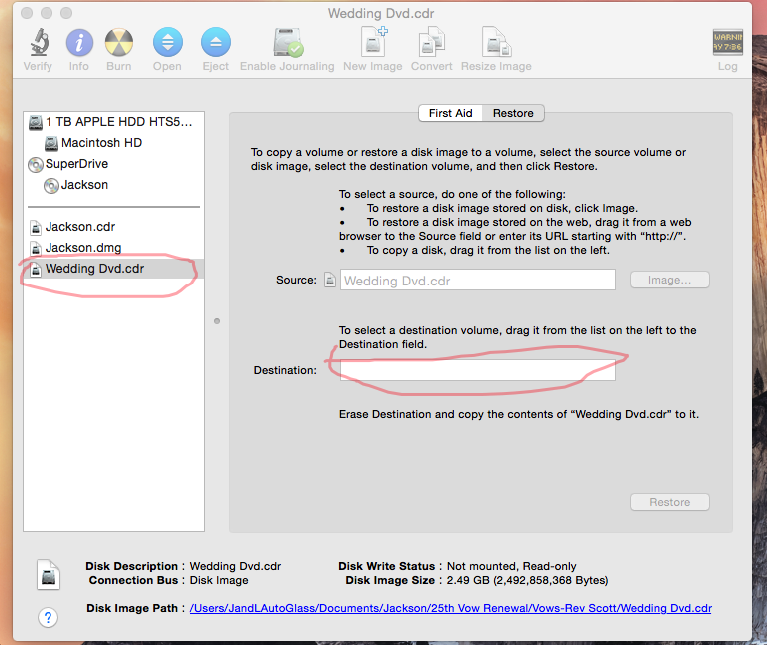Click the Jackson disc icon in sidebar

pyautogui.click(x=51, y=186)
